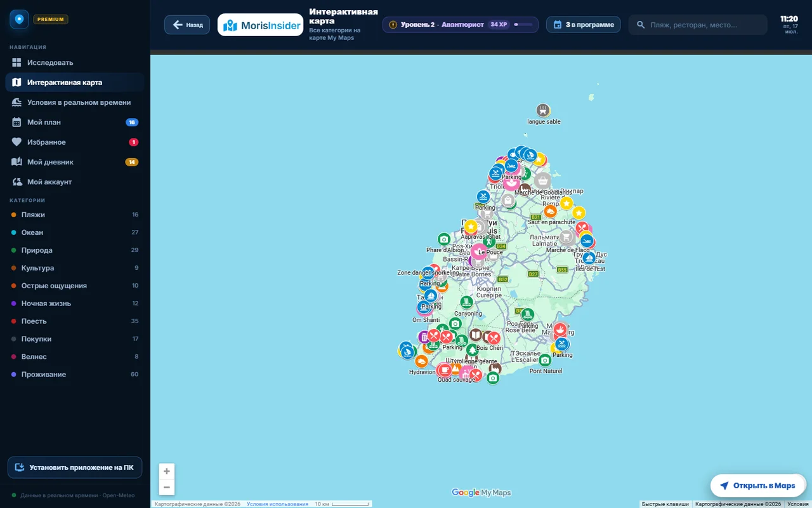Open Избранное favorites page
Image resolution: width=812 pixels, height=508 pixels.
tap(75, 142)
